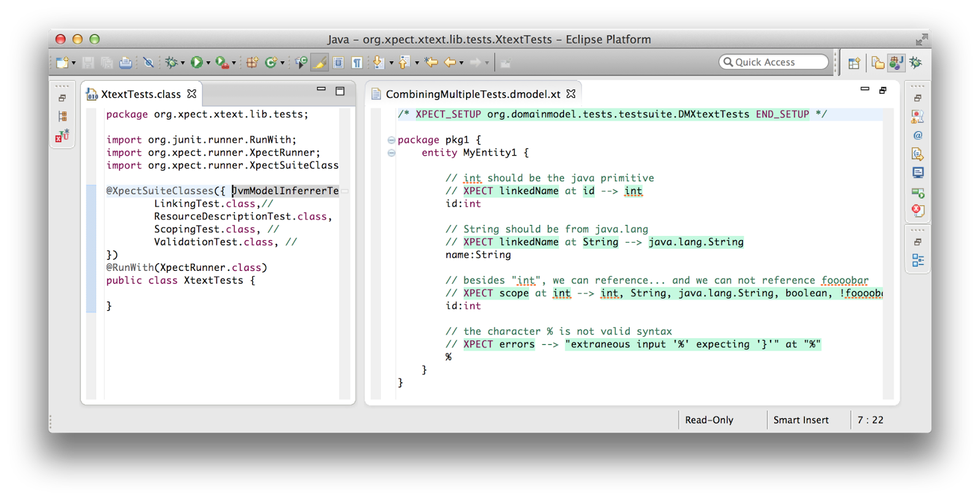The height and width of the screenshot is (500, 980).
Task: Minimize the dmodel.xt editor pane
Action: point(865,89)
